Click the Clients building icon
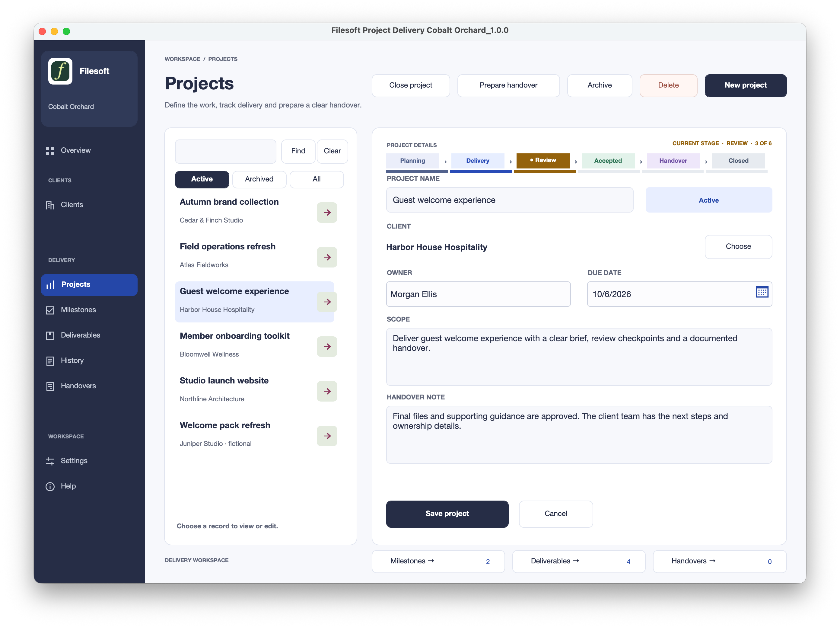840x628 pixels. pos(50,205)
